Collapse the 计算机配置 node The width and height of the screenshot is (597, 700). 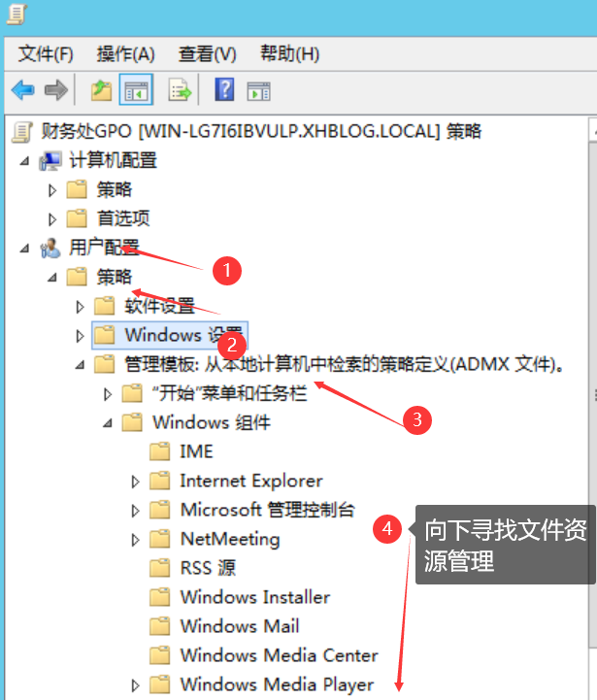24,161
